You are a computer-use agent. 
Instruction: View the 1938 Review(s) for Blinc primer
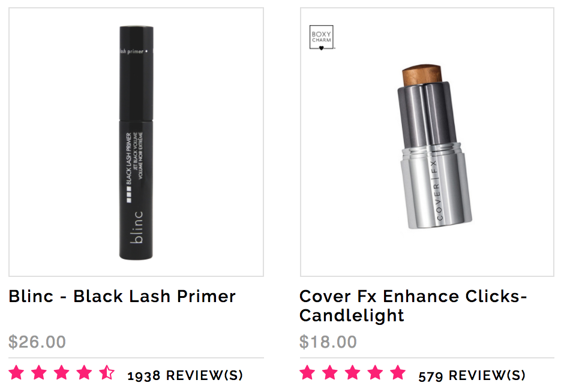pyautogui.click(x=185, y=375)
